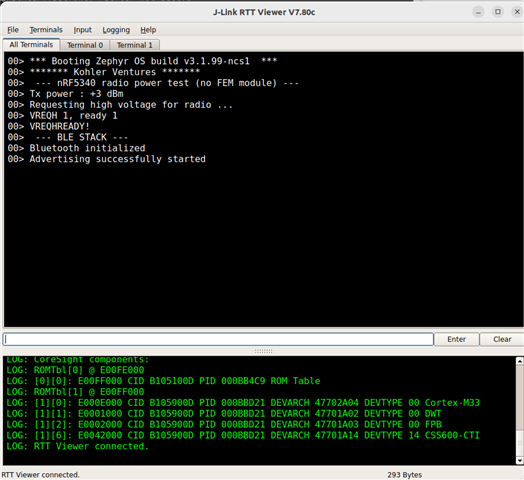Image resolution: width=524 pixels, height=480 pixels.
Task: Click the Clear button
Action: click(x=502, y=339)
